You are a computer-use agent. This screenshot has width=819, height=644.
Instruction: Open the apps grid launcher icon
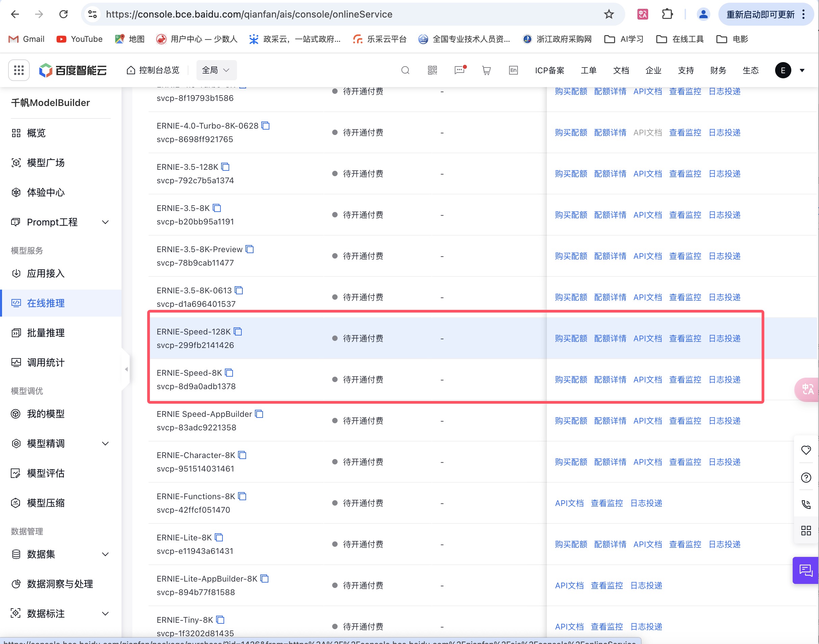tap(19, 70)
